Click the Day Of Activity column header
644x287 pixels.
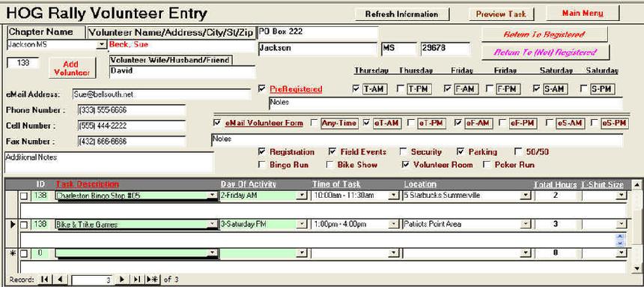tap(249, 184)
